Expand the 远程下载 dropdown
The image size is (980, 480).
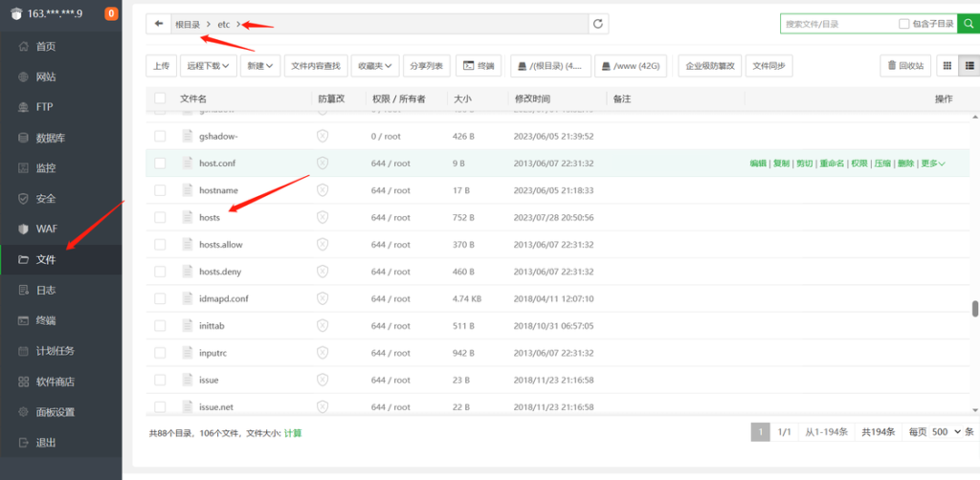coord(209,66)
